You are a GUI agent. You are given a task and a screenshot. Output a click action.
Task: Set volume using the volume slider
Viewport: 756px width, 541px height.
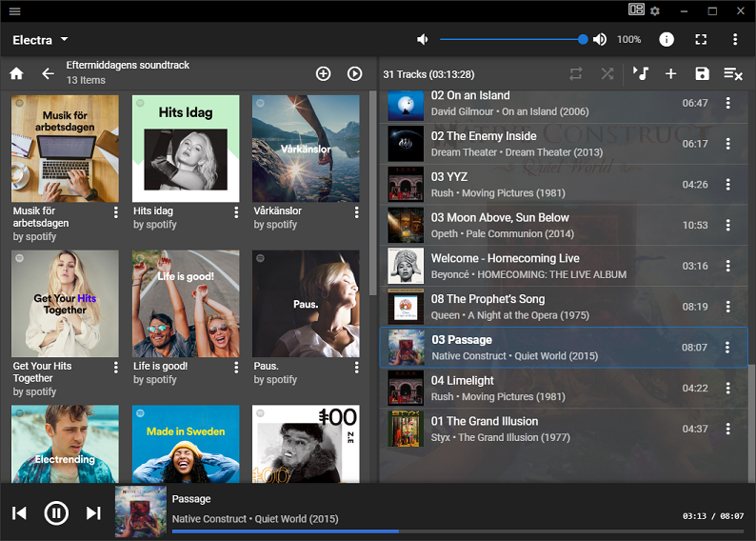point(513,40)
